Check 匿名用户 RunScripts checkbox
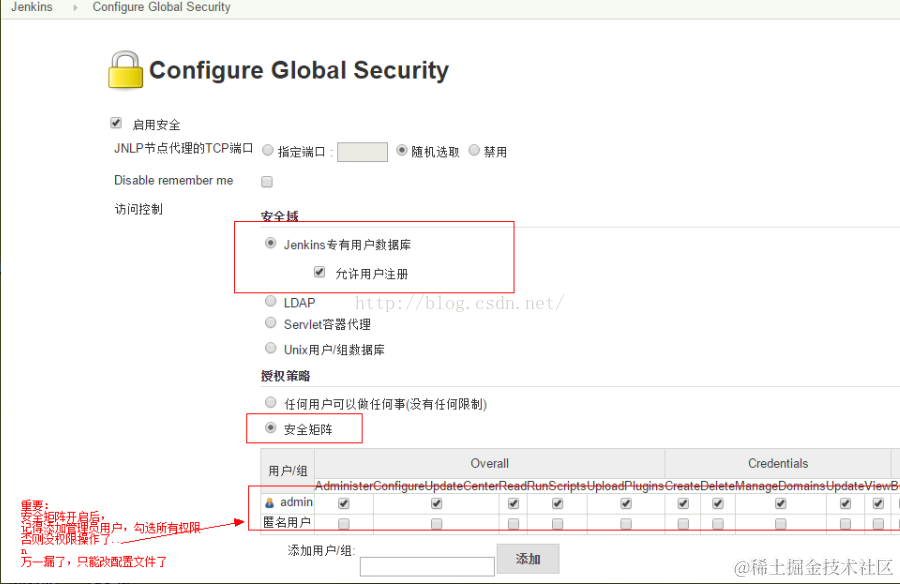The width and height of the screenshot is (900, 584). tap(557, 524)
